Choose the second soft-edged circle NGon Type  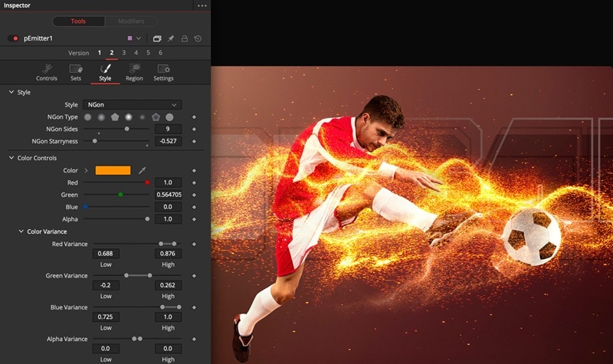pyautogui.click(x=101, y=117)
